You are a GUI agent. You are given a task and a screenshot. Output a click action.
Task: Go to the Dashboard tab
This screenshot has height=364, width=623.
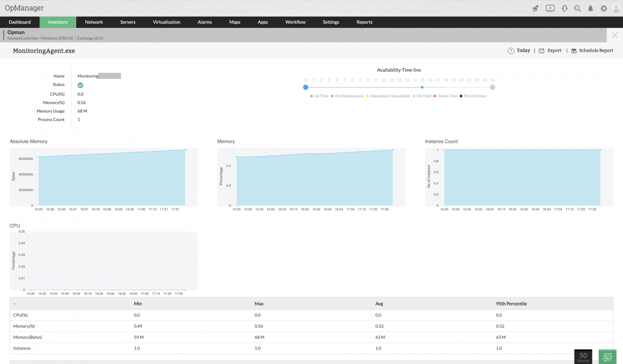tap(20, 22)
